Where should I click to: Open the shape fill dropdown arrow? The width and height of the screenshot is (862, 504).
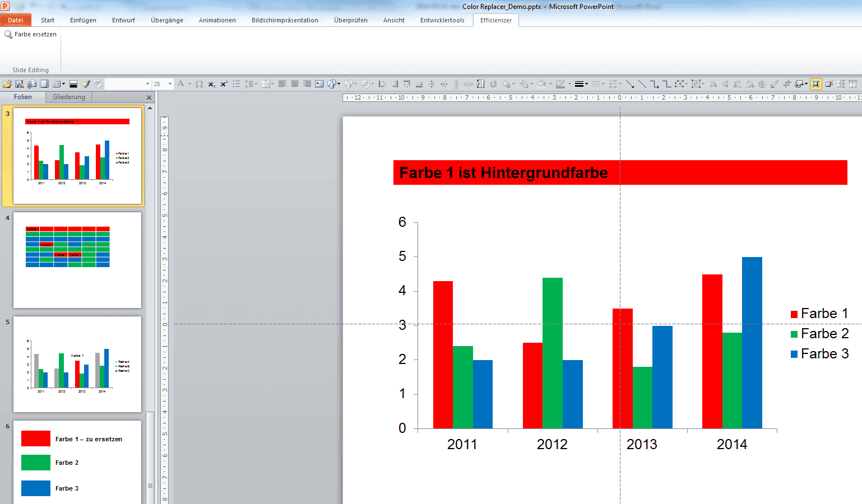(550, 83)
